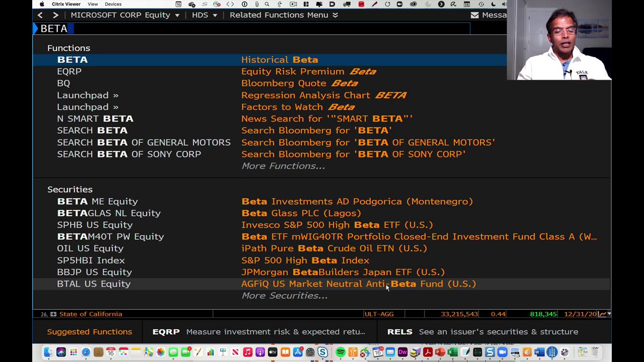Open the Devices menu

point(113,4)
